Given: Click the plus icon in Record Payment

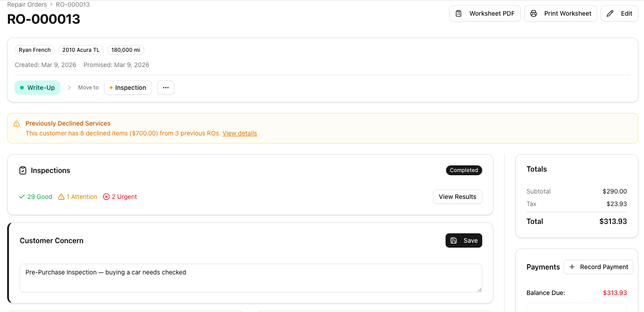Looking at the screenshot, I should click(572, 267).
